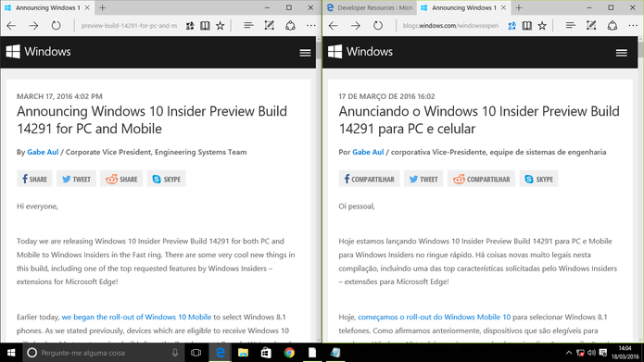Viewport: 644px width, 362px height.
Task: Refresh page in left Edge window
Action: 56,25
